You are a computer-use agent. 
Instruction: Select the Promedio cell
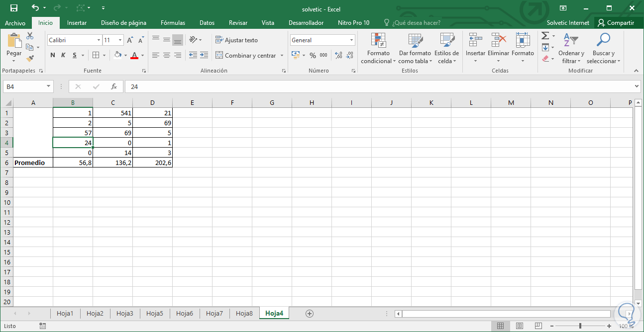33,163
